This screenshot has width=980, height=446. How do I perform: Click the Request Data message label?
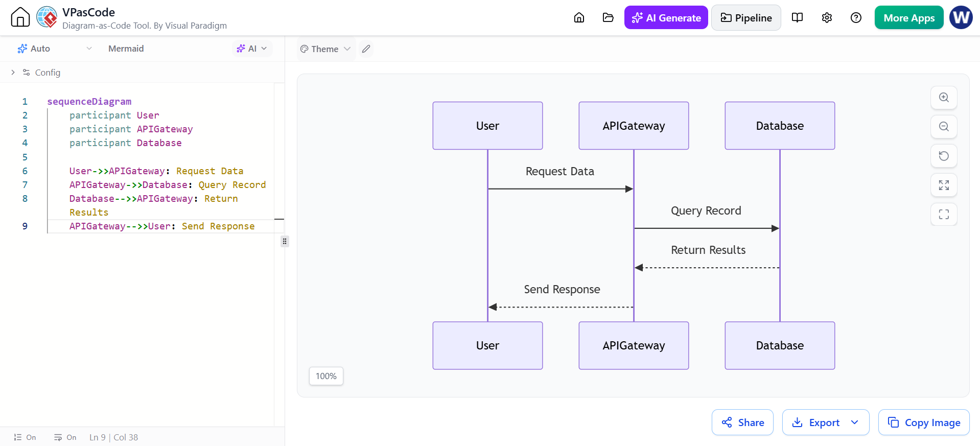pos(560,172)
